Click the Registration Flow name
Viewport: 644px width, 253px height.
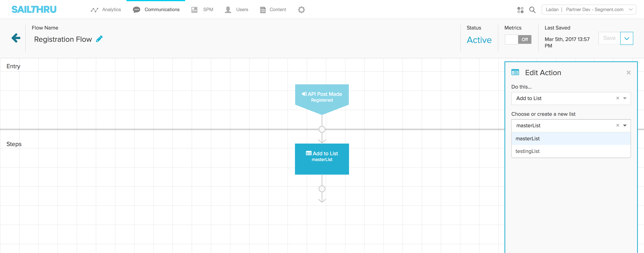click(63, 39)
